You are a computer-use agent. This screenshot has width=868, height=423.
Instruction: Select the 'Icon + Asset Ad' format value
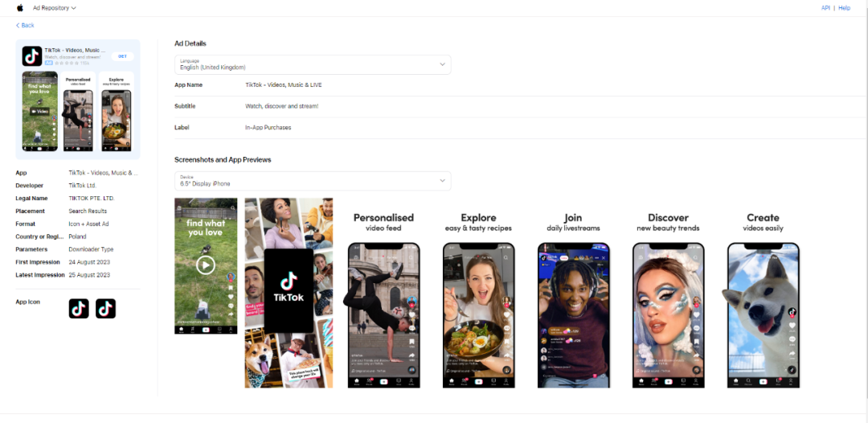pyautogui.click(x=88, y=224)
